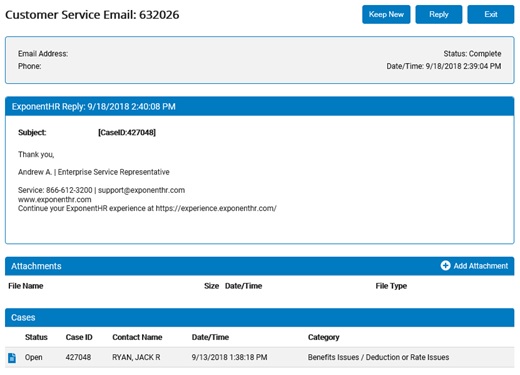Select case ID 427048 in the row
The image size is (520, 375).
pos(78,357)
